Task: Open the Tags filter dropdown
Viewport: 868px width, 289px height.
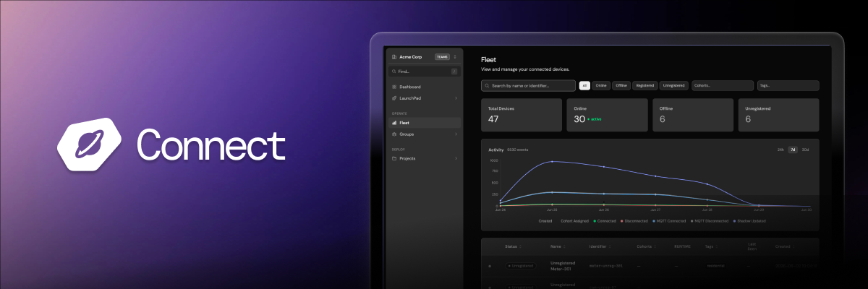Action: (788, 85)
